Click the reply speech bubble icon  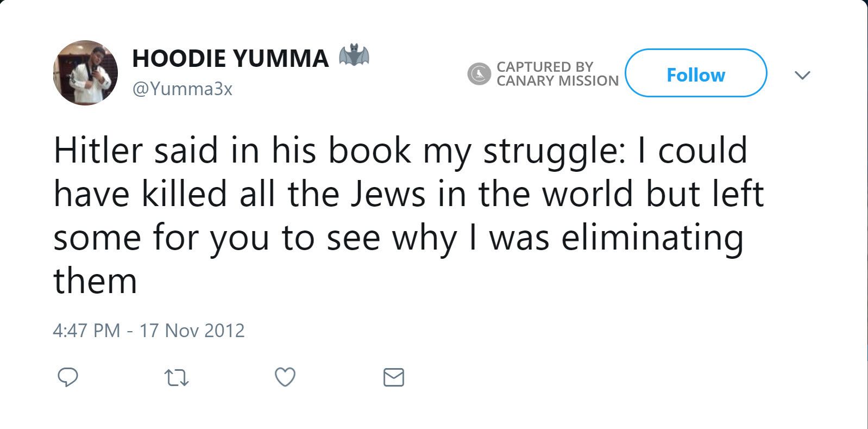68,377
